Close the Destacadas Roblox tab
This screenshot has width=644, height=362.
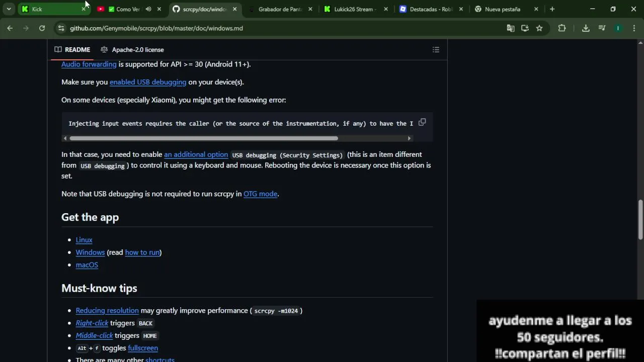(x=461, y=9)
